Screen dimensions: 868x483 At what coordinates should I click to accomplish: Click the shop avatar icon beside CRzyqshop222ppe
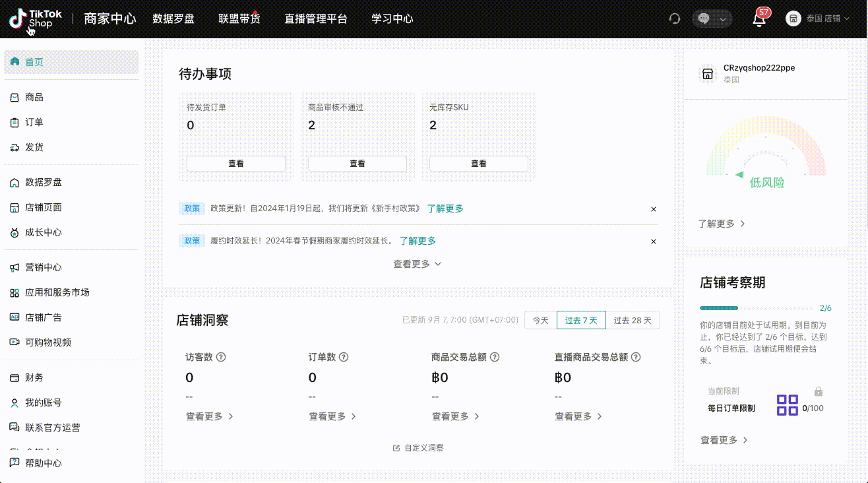tap(708, 74)
